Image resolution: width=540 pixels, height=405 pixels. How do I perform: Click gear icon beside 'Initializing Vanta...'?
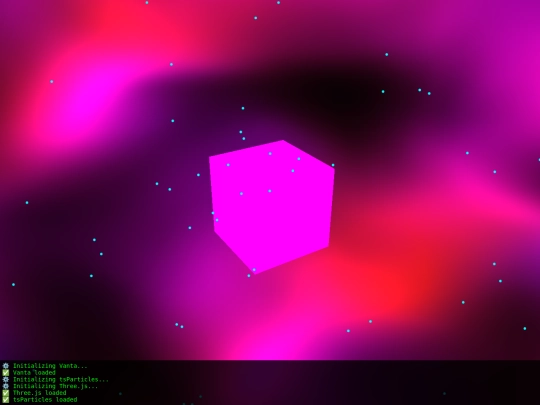(6, 366)
